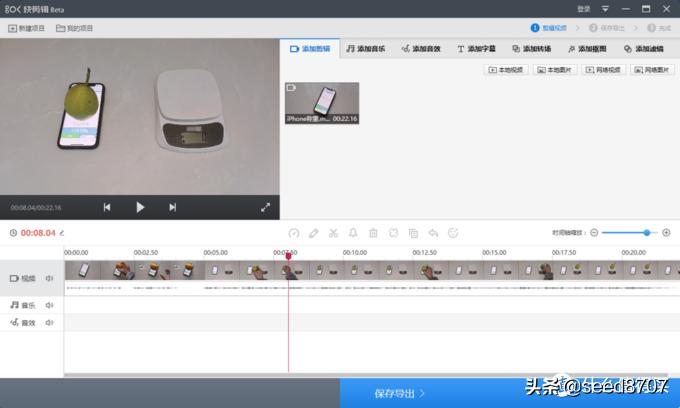
Task: Click the scissors split clip icon
Action: click(x=333, y=233)
